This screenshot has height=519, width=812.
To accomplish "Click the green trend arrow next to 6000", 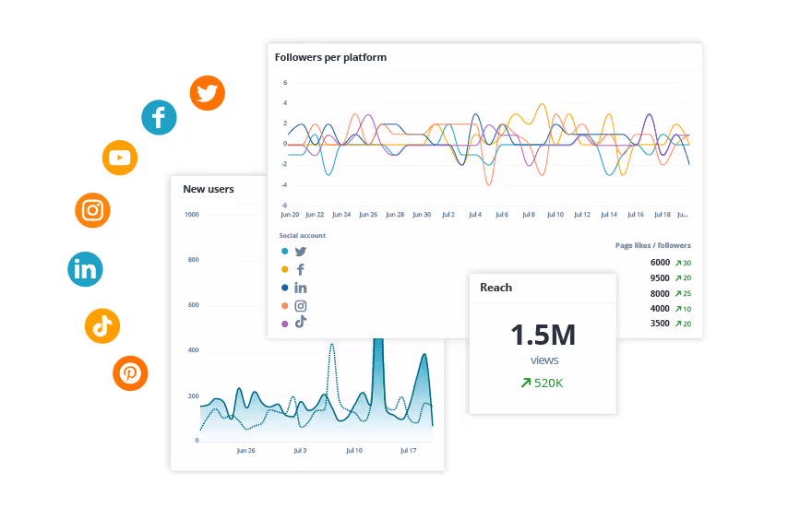I will click(678, 264).
